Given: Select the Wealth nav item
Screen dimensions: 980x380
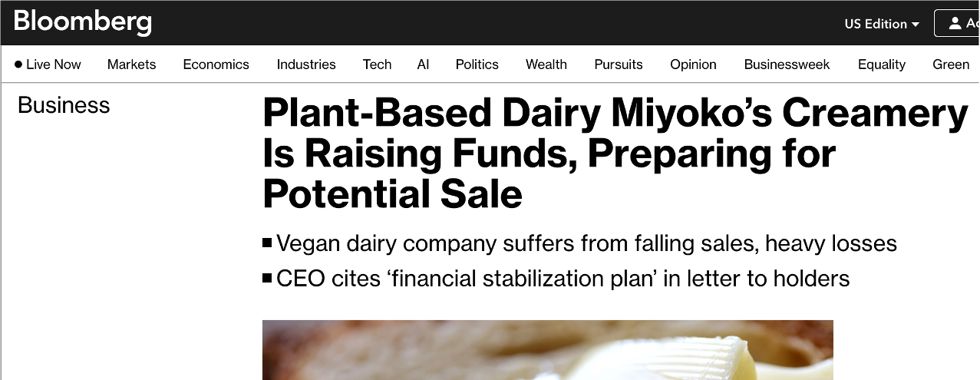Looking at the screenshot, I should pos(546,64).
